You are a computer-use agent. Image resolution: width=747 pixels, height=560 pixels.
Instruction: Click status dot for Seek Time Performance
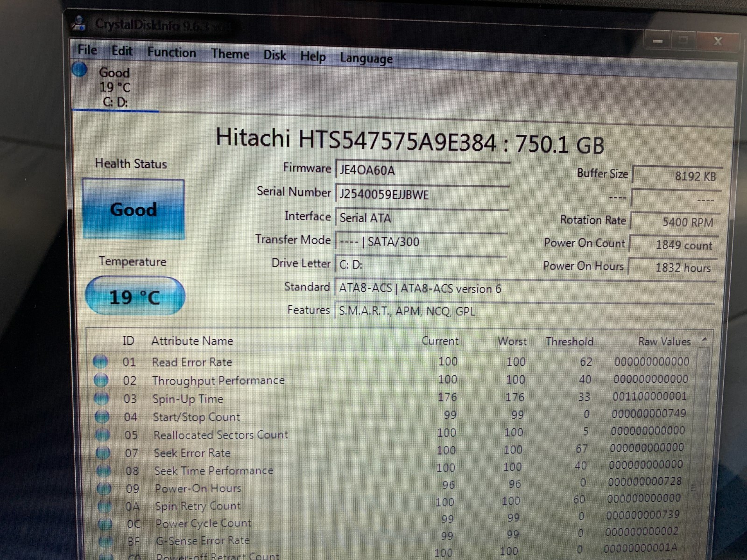coord(103,471)
